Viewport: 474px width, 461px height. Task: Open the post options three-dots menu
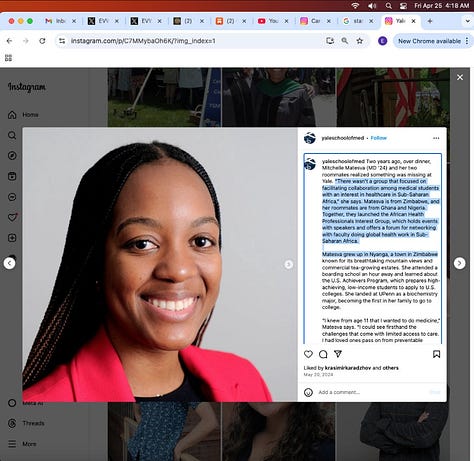[436, 138]
